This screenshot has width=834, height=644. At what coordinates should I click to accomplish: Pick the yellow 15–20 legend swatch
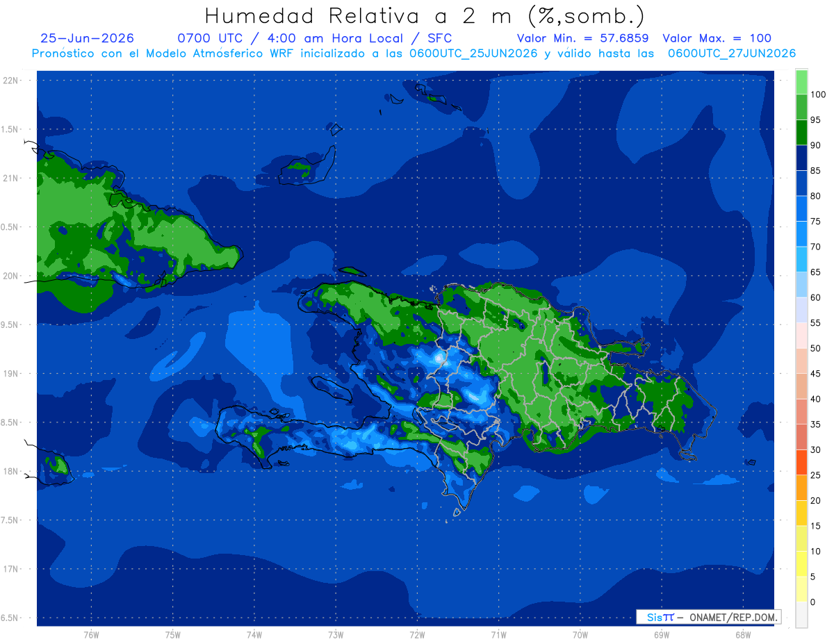(x=801, y=513)
